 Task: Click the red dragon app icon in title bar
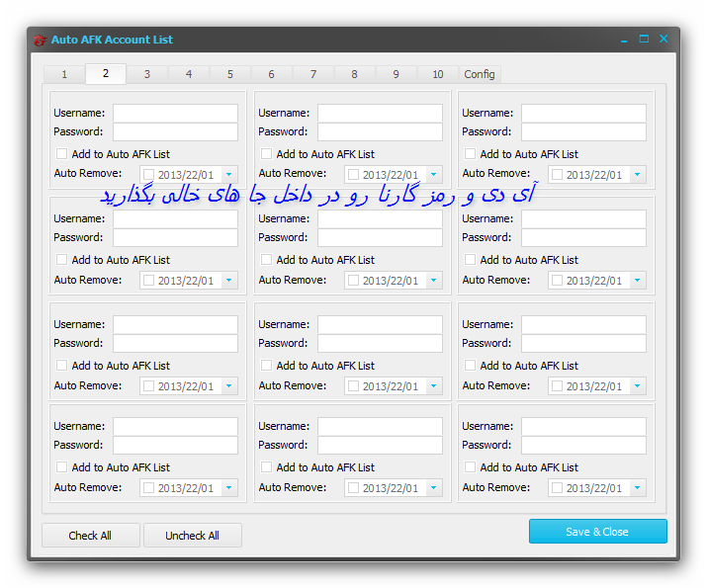click(x=40, y=41)
